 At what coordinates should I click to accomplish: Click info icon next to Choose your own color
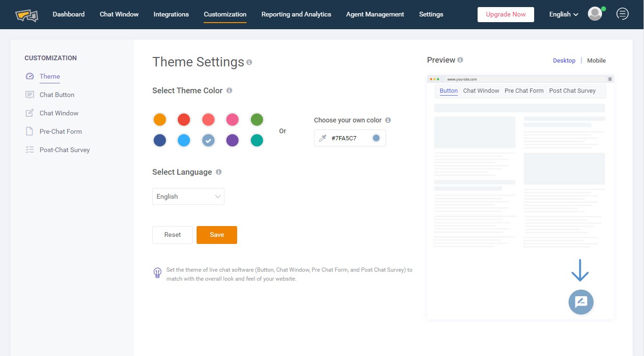click(x=388, y=120)
